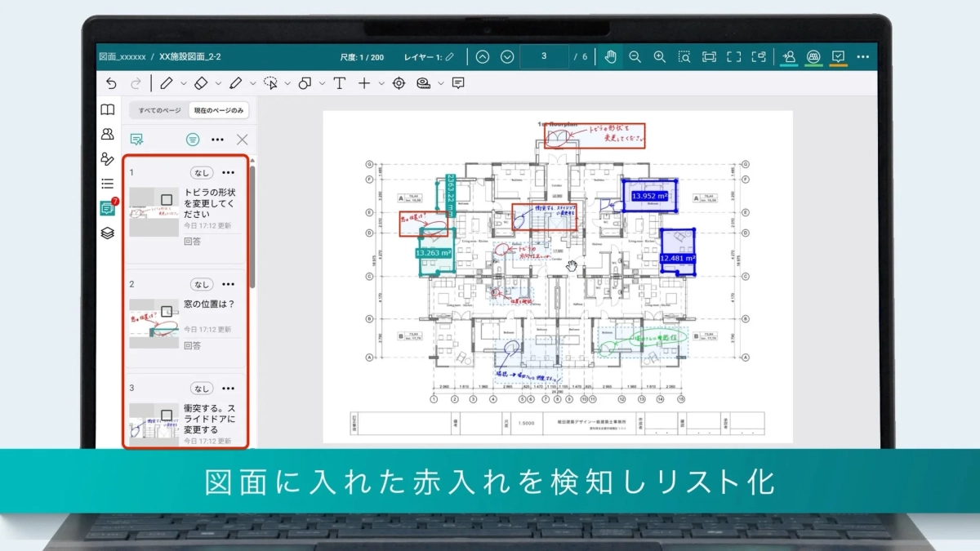Tick the checkbox on comment 2
The image size is (980, 551).
pyautogui.click(x=167, y=311)
